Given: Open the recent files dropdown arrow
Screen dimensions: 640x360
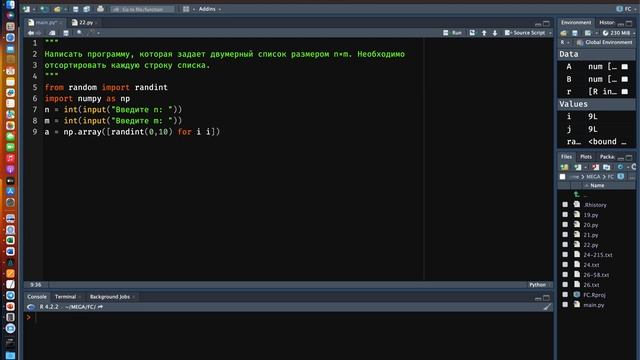Looking at the screenshot, I should coord(65,9).
